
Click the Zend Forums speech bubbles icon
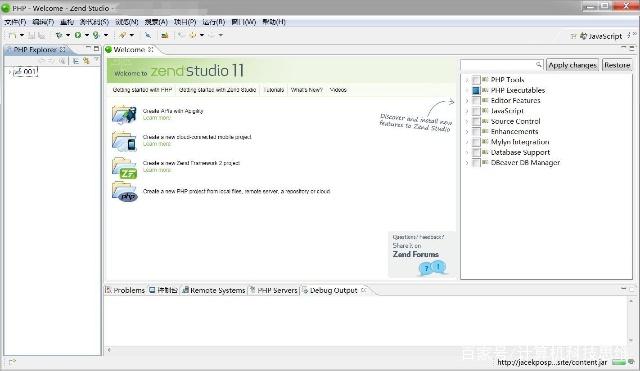click(432, 268)
